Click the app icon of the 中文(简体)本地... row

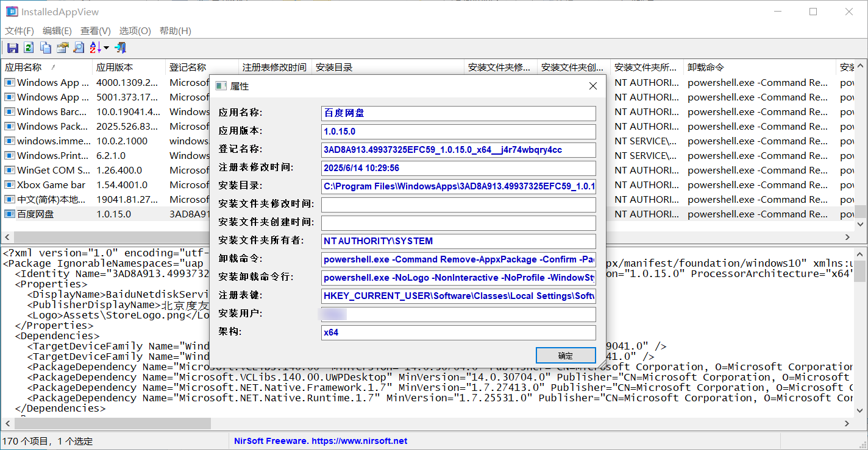10,200
